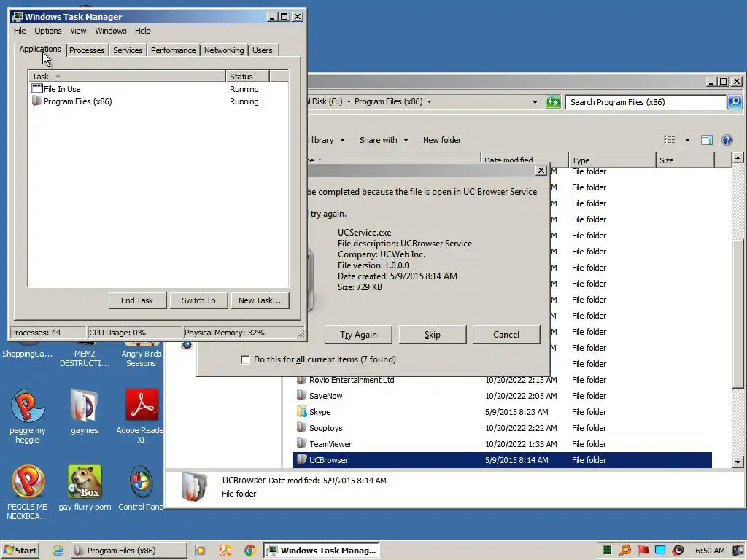Launch Windows Media Player from taskbar
Viewport: 747px width, 560px height.
coord(201,551)
